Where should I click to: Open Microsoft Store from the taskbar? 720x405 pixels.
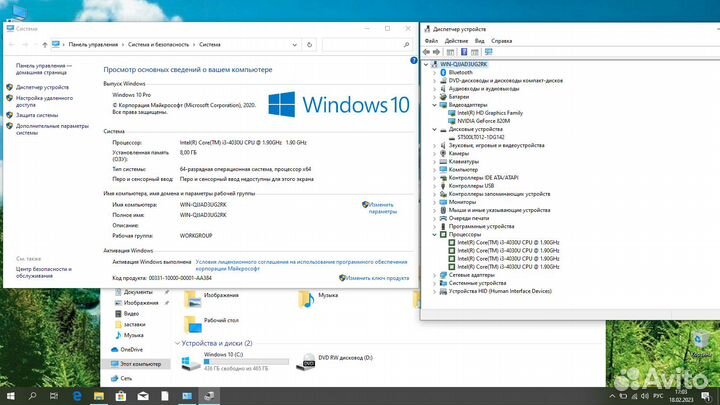tap(121, 396)
